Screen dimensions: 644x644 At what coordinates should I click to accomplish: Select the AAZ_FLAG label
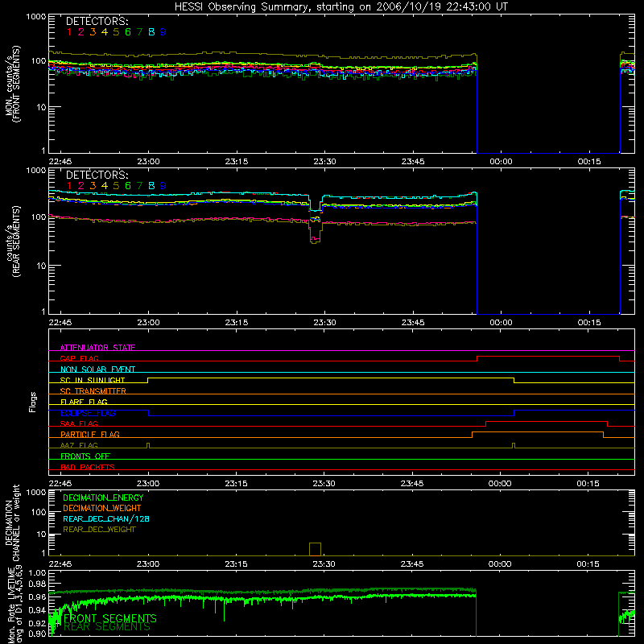tap(79, 445)
